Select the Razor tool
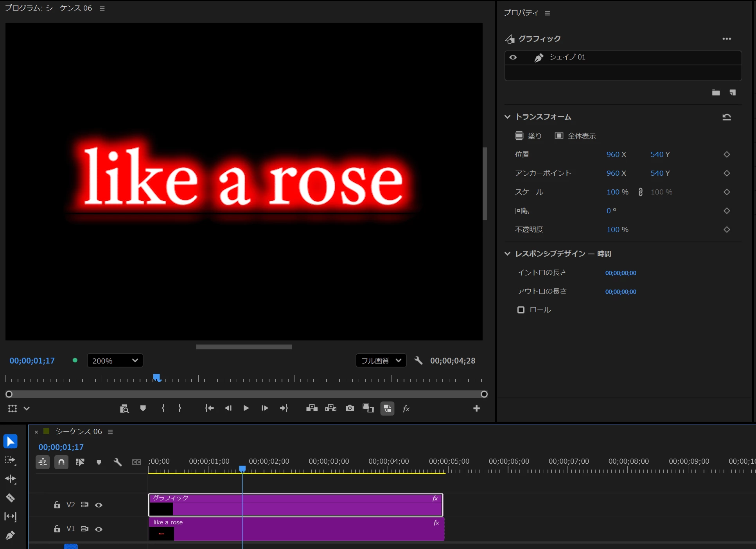 pyautogui.click(x=11, y=498)
